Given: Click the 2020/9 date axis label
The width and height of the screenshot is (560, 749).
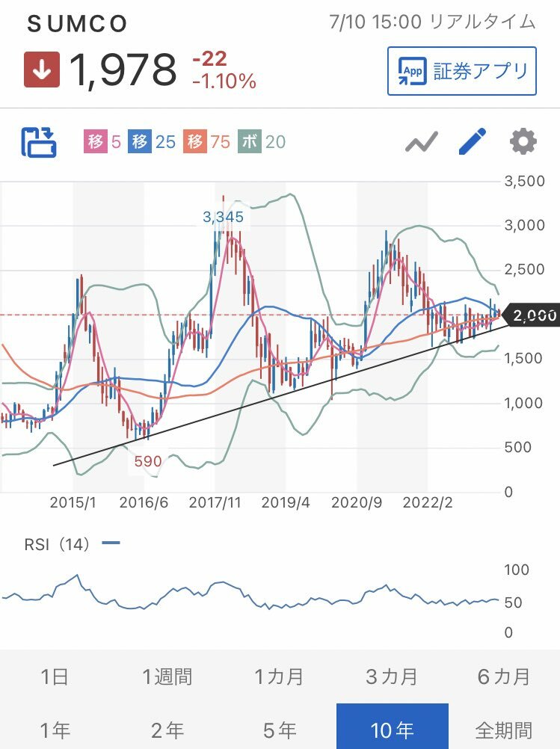Looking at the screenshot, I should point(357,502).
